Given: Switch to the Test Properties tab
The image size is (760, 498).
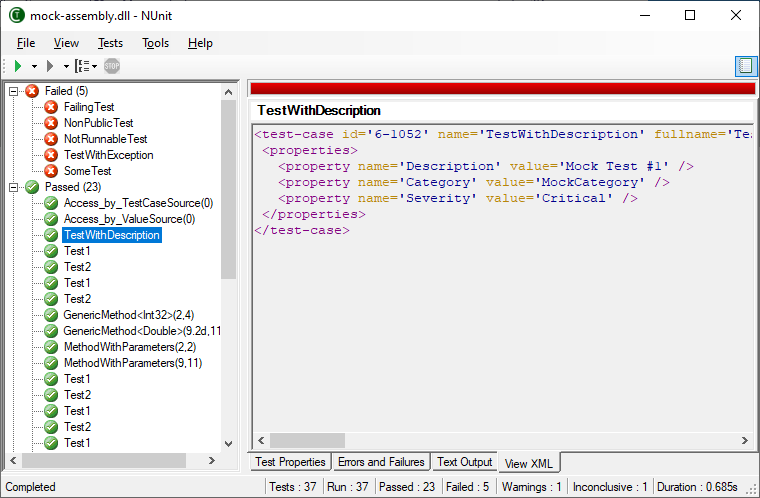Looking at the screenshot, I should 290,462.
